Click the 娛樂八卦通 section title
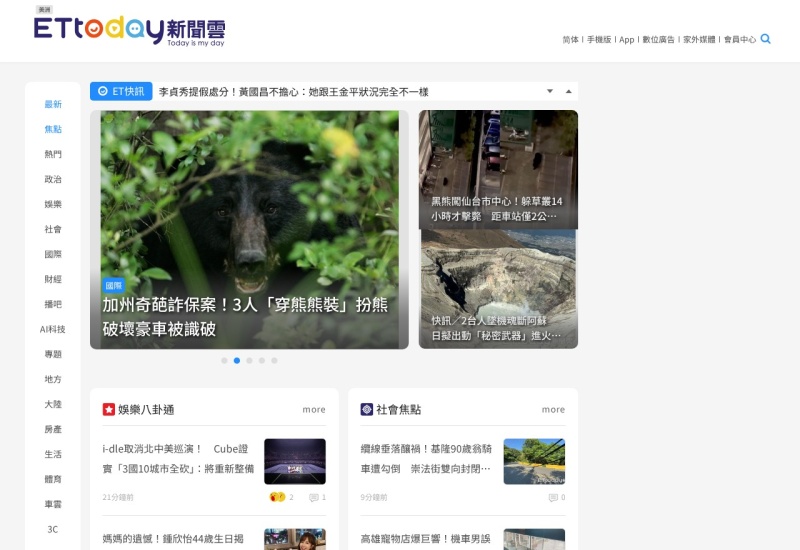The height and width of the screenshot is (550, 800). point(146,410)
